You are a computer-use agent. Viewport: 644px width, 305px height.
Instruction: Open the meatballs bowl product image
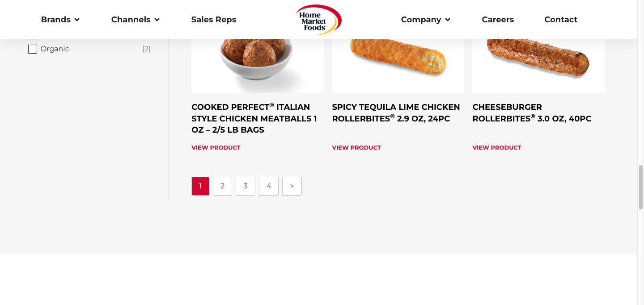[257, 60]
